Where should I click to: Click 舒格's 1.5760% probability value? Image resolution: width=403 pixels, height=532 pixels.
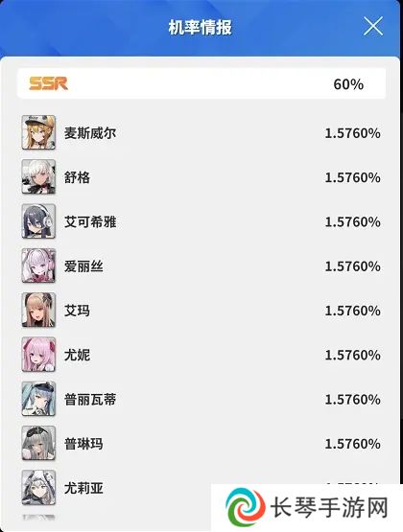pyautogui.click(x=352, y=177)
